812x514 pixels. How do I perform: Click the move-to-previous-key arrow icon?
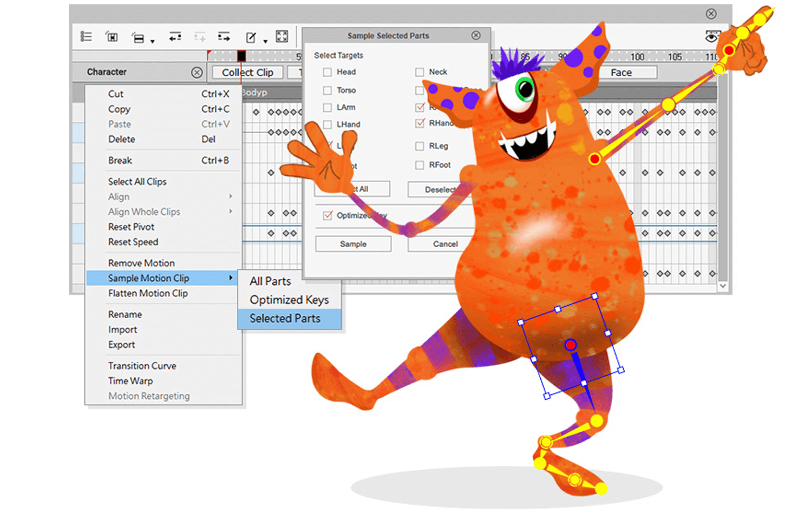175,37
